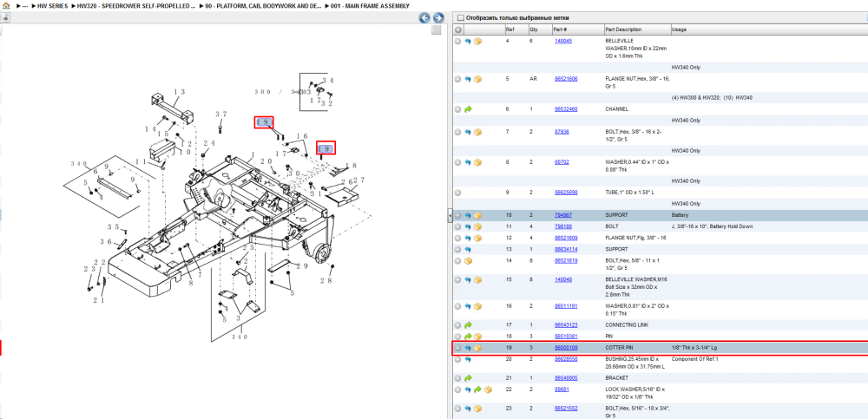The height and width of the screenshot is (419, 868).
Task: Click callout 37 in the diagram
Action: click(220, 115)
